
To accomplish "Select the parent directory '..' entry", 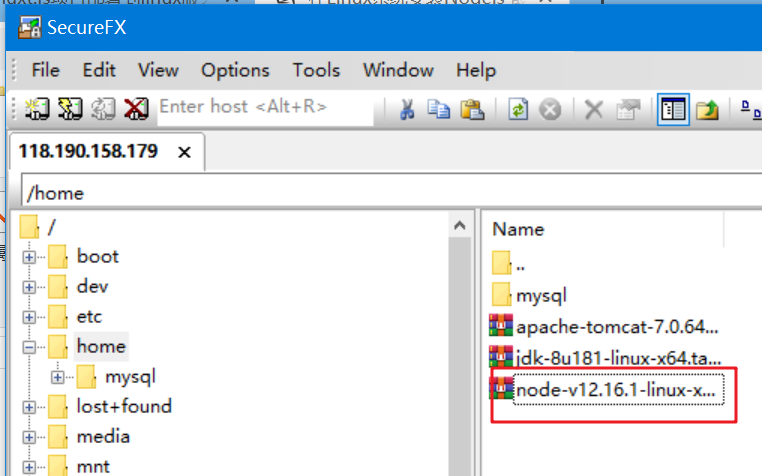I will [x=520, y=265].
